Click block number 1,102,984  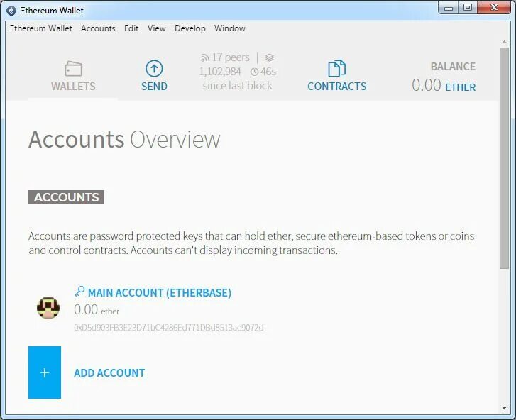(x=220, y=72)
